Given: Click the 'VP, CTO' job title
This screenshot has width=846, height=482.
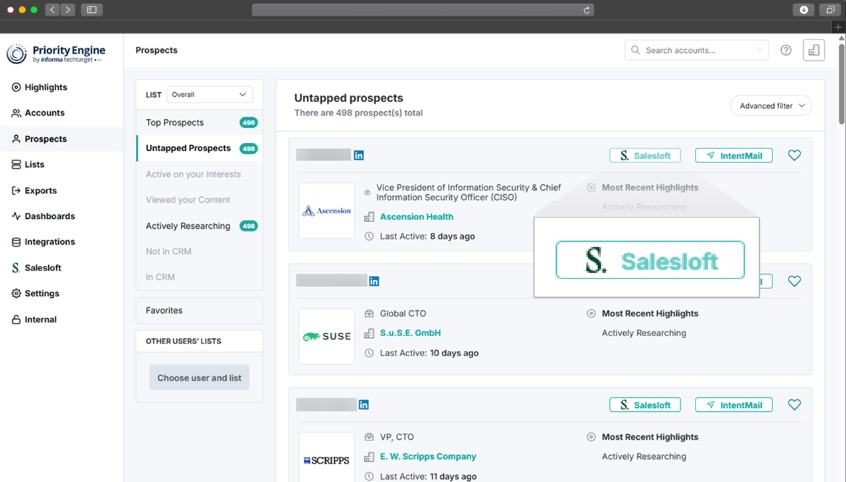Looking at the screenshot, I should (x=397, y=437).
